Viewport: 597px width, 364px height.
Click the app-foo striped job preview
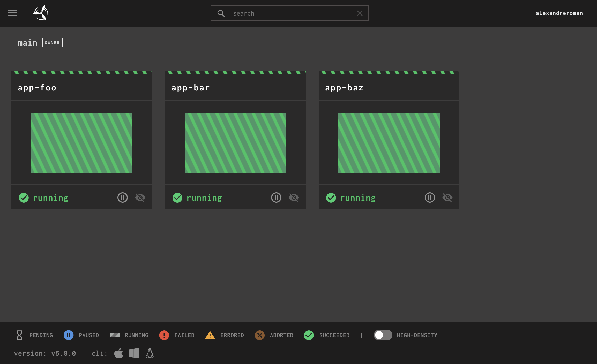click(x=82, y=143)
